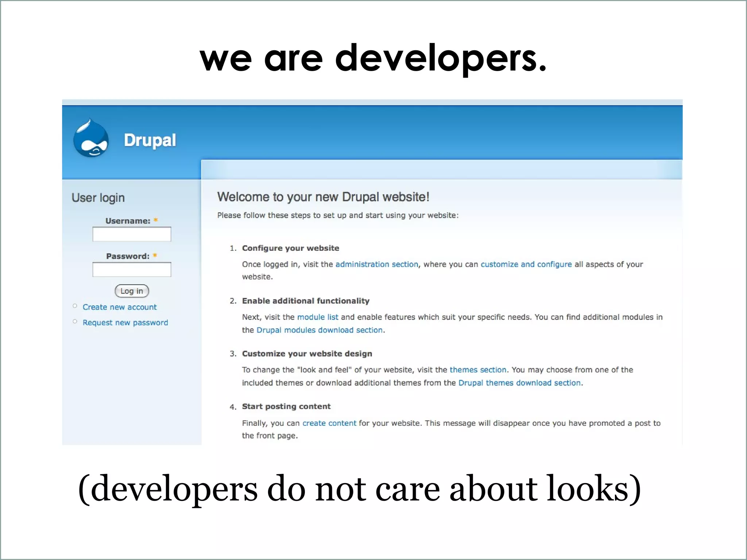
Task: Click the Drupal droplet logo
Action: coord(91,138)
